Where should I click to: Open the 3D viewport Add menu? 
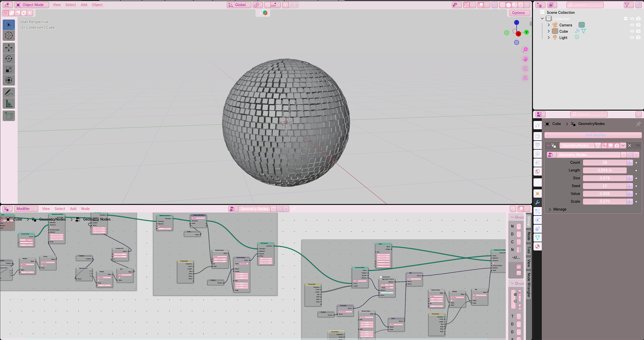(84, 5)
